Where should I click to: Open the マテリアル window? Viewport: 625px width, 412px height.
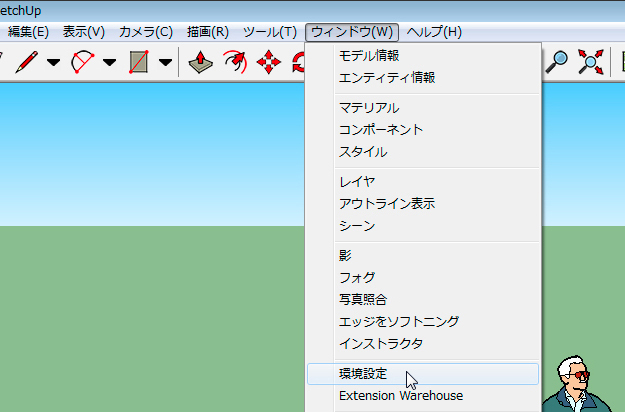[423, 108]
